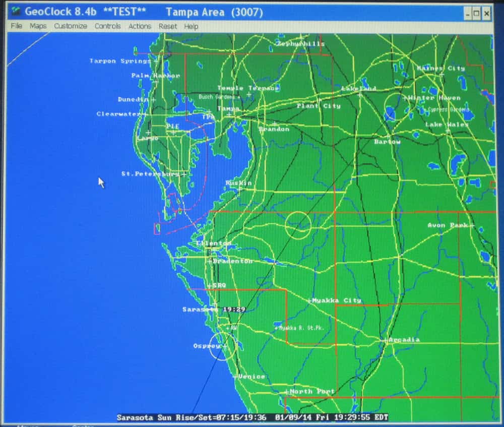This screenshot has width=504, height=427.
Task: Select the Ruskin city label
Action: (x=238, y=182)
